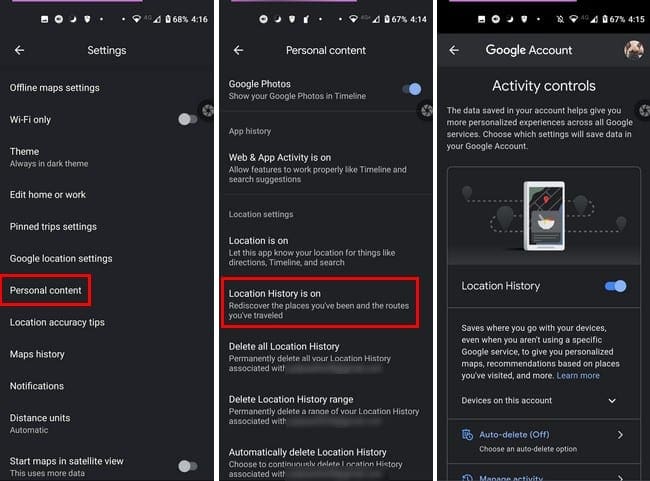650x481 pixels.
Task: Open the Learn more link
Action: 578,376
